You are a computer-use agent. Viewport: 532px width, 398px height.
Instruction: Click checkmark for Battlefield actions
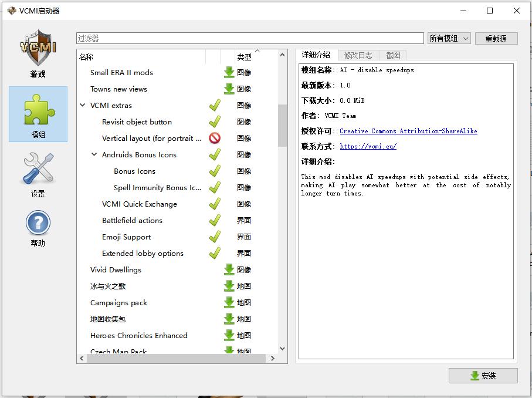(215, 220)
